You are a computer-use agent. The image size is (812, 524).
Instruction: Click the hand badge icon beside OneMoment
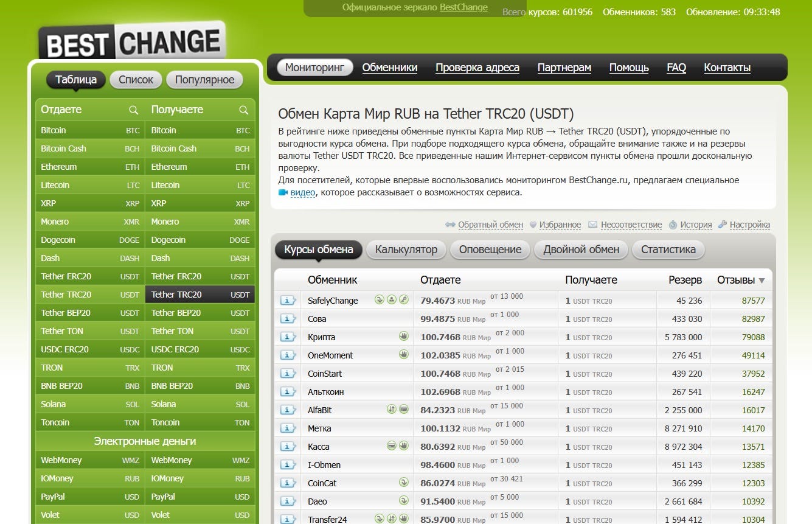click(403, 354)
